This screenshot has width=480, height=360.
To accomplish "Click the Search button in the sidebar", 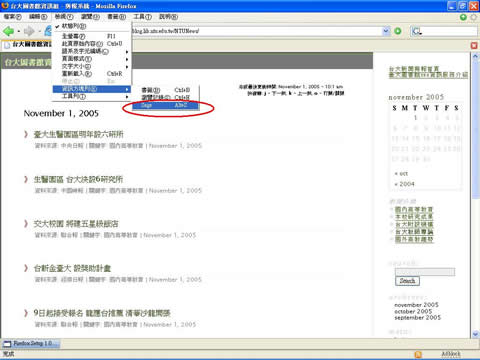I will point(407,281).
